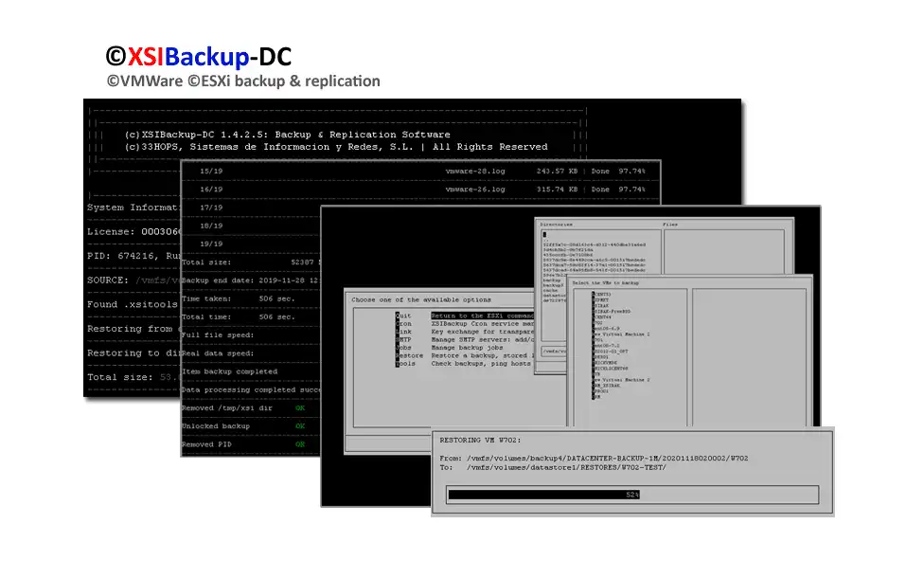Click the path input field under Directories

(553, 351)
